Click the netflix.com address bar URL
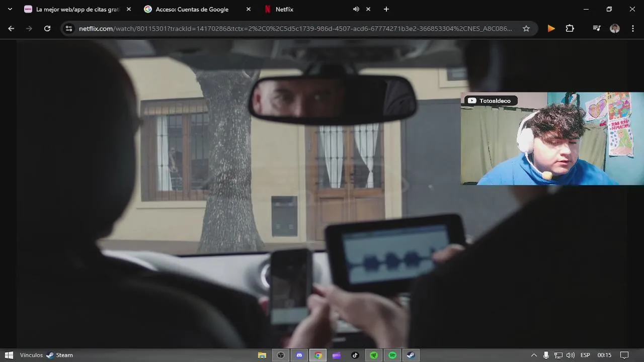The image size is (644, 362). pos(295,29)
